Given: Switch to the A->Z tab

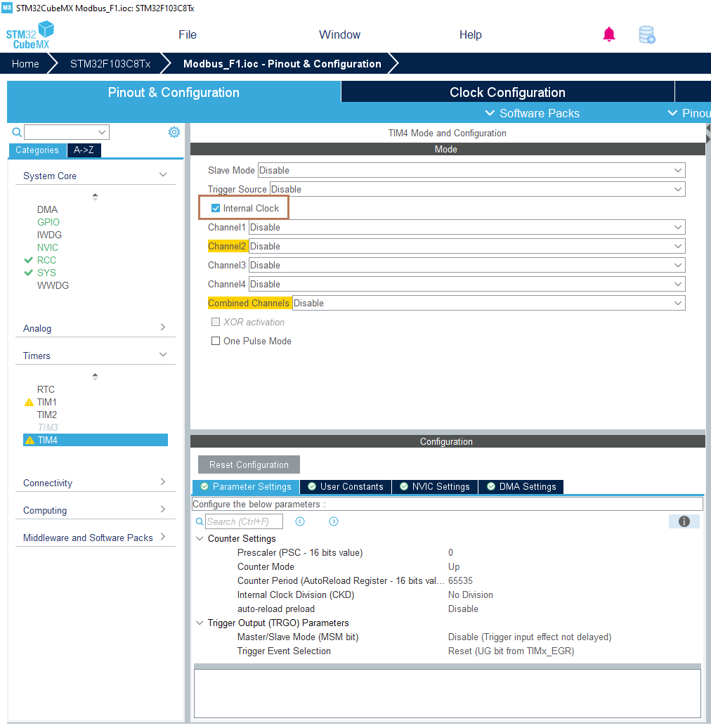Looking at the screenshot, I should tap(84, 150).
